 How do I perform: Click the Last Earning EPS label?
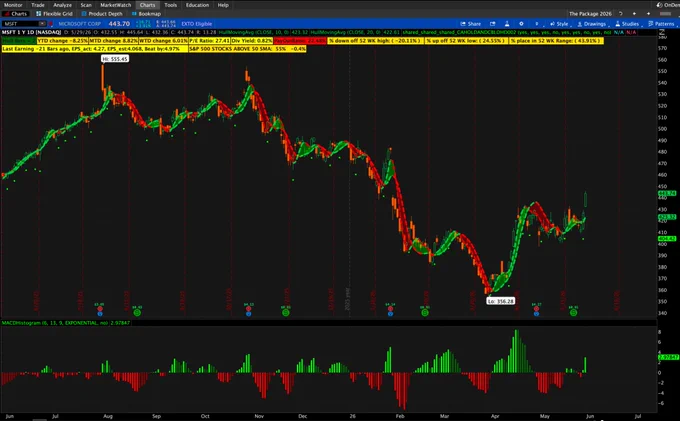coord(95,49)
